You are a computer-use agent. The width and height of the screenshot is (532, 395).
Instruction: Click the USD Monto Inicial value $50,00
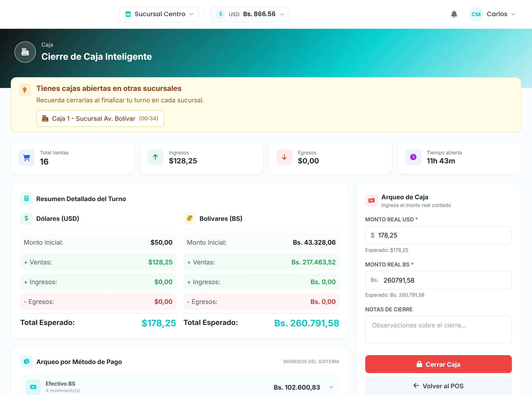click(161, 242)
